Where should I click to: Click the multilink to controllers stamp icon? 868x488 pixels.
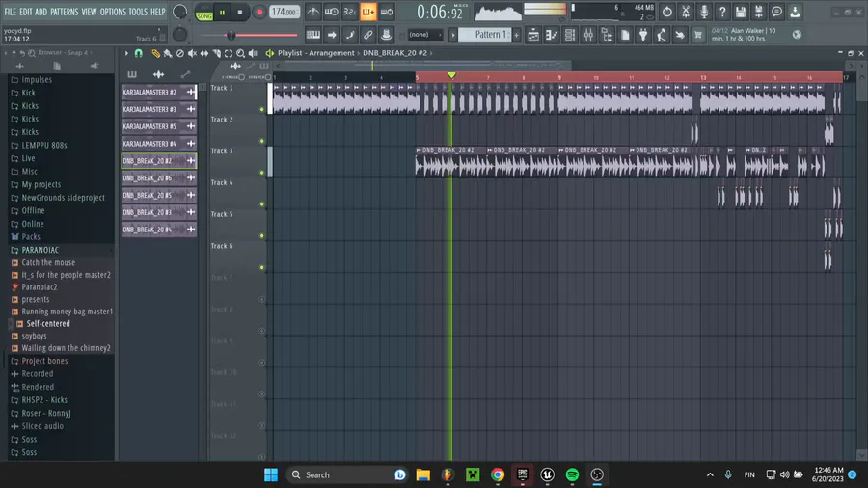[387, 35]
